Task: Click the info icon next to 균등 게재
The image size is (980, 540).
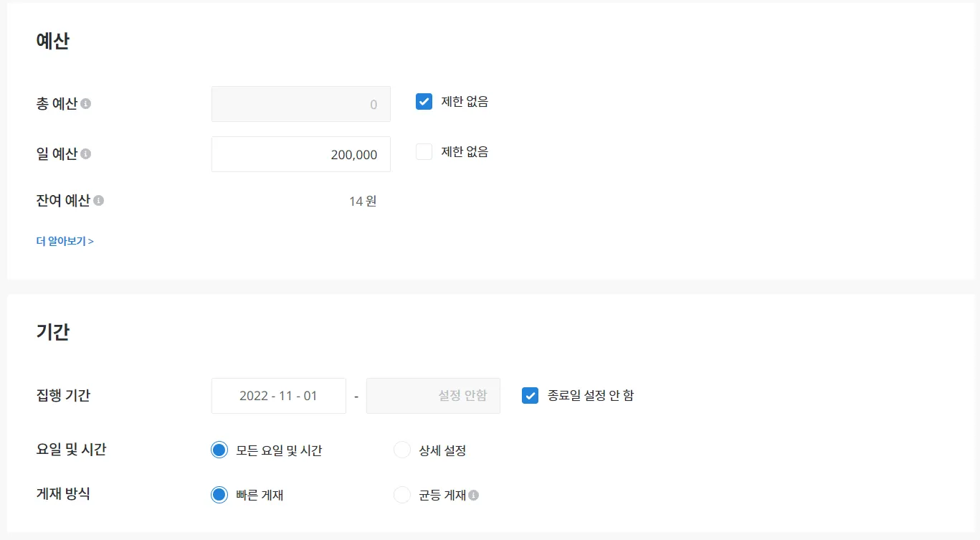Action: 474,495
